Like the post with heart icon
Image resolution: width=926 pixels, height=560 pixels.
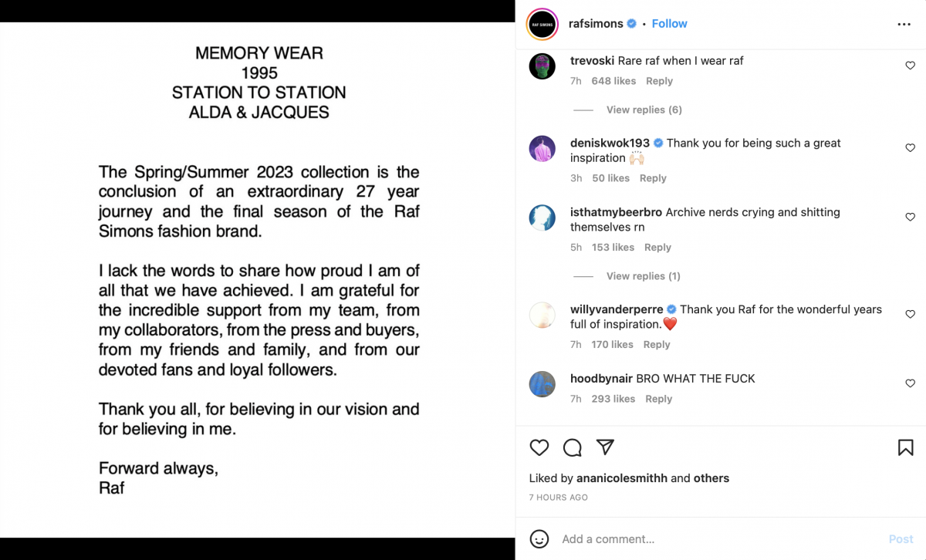pyautogui.click(x=539, y=447)
